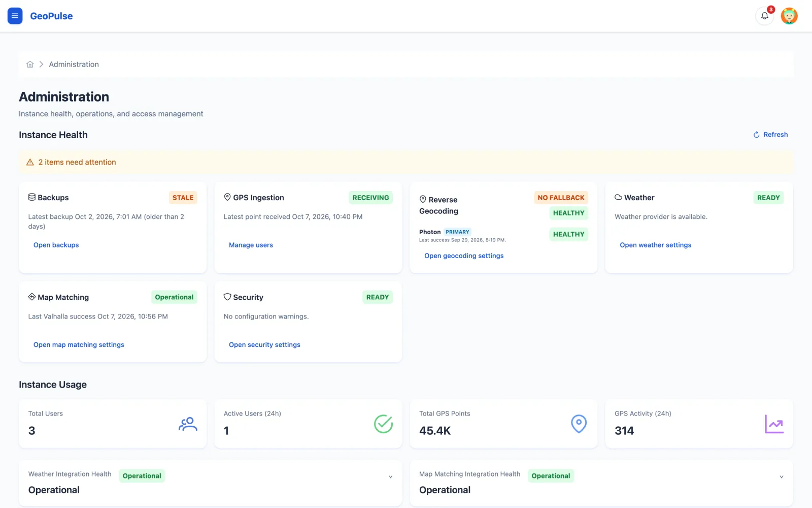The height and width of the screenshot is (508, 812).
Task: Open backups link
Action: tap(56, 245)
